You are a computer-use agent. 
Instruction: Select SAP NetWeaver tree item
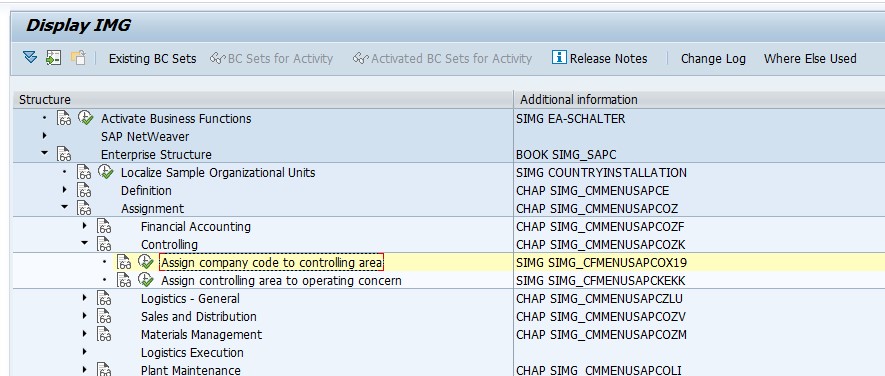(x=145, y=137)
